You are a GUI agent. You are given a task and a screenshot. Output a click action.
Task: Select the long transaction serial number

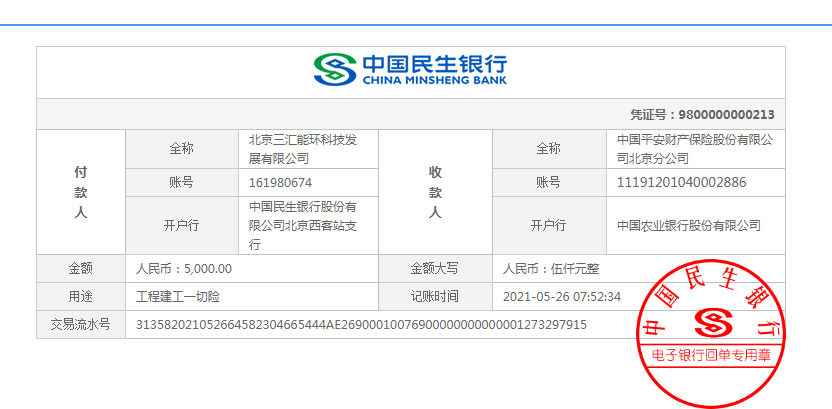(x=361, y=325)
